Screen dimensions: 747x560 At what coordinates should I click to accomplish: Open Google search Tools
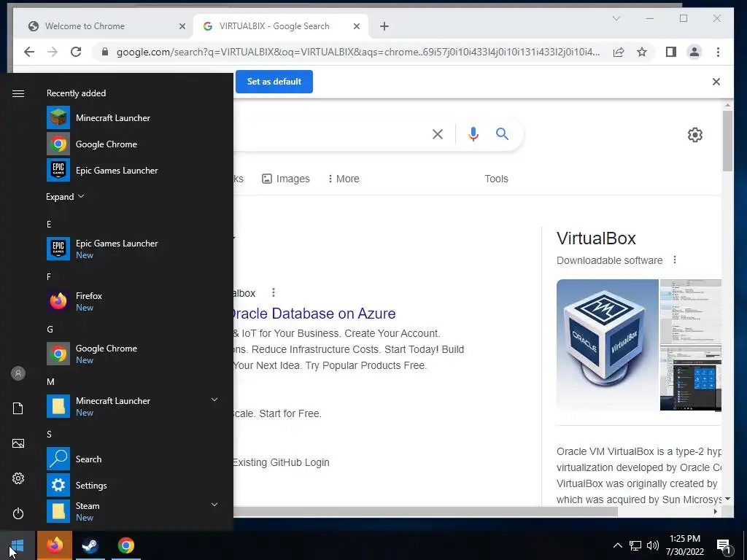[496, 179]
